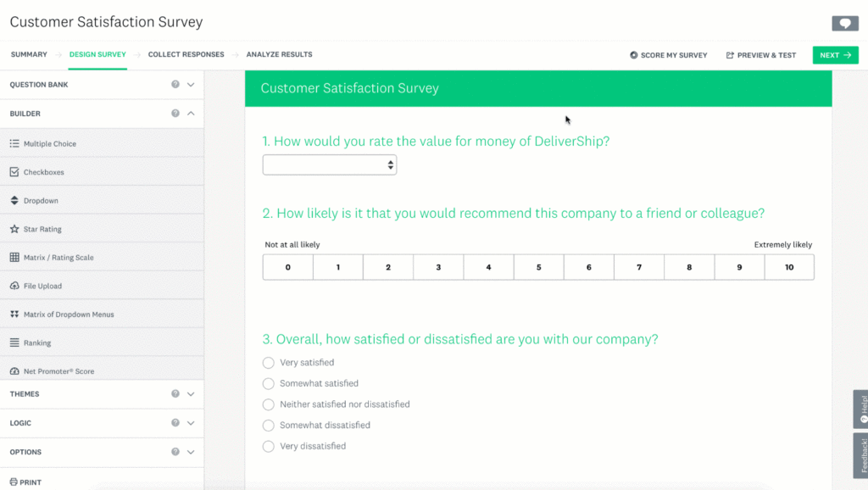868x490 pixels.
Task: Open the value for money dropdown
Action: [x=329, y=165]
